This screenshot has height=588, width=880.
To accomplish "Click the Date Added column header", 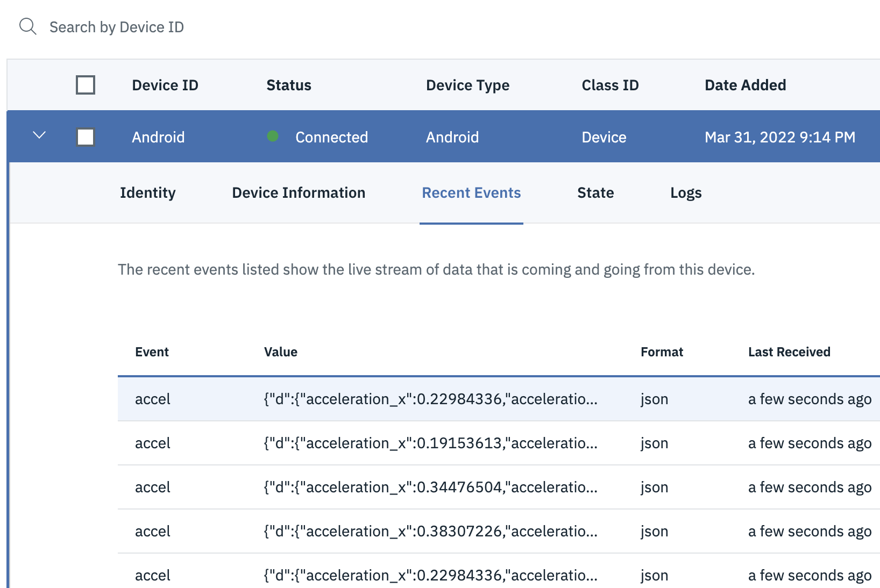I will 745,84.
